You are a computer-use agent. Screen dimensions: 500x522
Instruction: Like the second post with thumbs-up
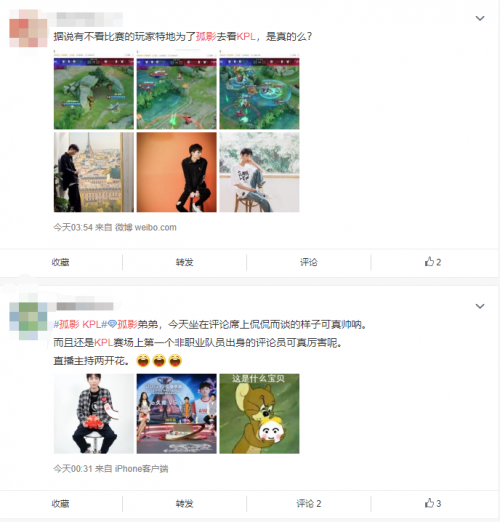433,503
